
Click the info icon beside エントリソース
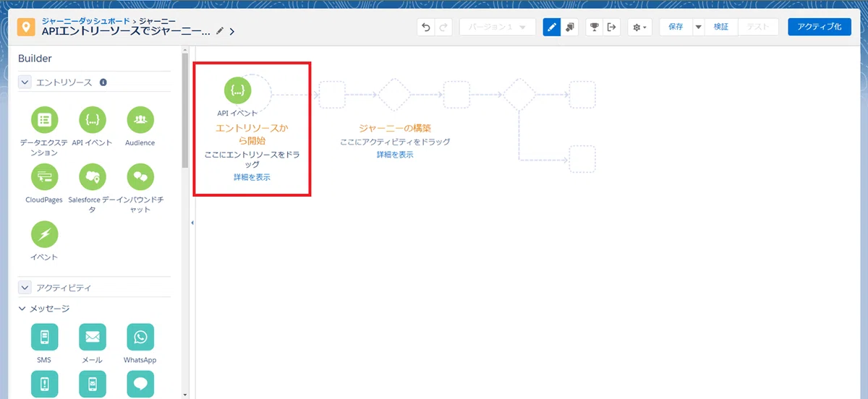point(103,82)
